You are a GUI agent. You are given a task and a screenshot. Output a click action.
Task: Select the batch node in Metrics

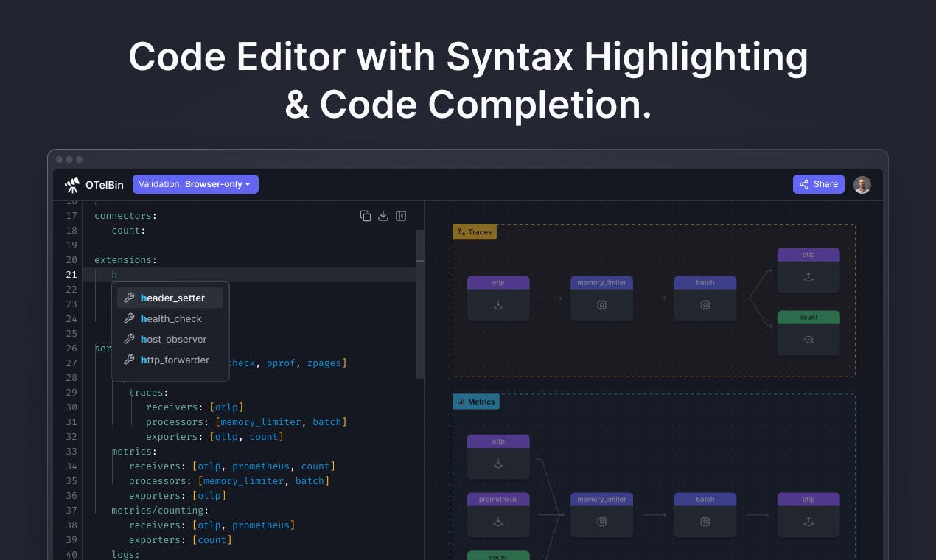click(x=705, y=514)
